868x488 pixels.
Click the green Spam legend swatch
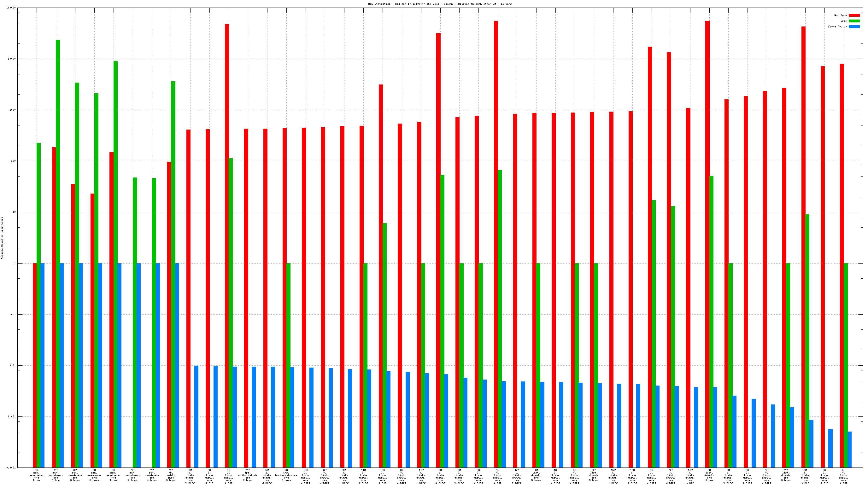click(x=854, y=21)
